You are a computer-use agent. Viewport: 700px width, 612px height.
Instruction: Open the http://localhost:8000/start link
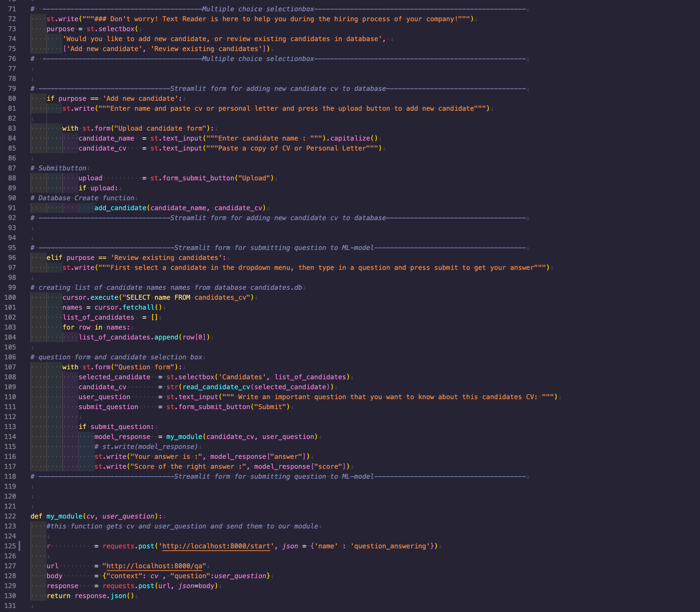point(215,546)
